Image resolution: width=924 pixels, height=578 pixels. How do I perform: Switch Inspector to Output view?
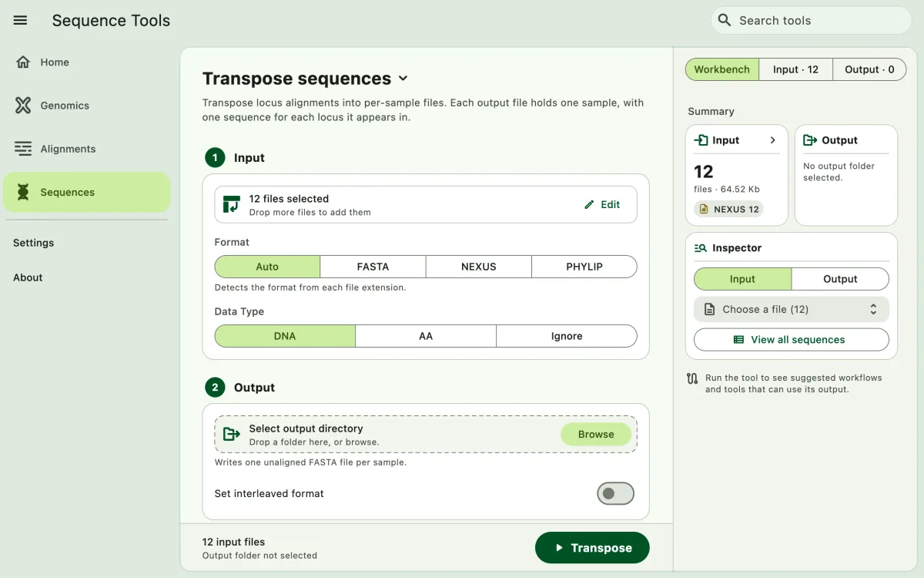[x=840, y=279]
